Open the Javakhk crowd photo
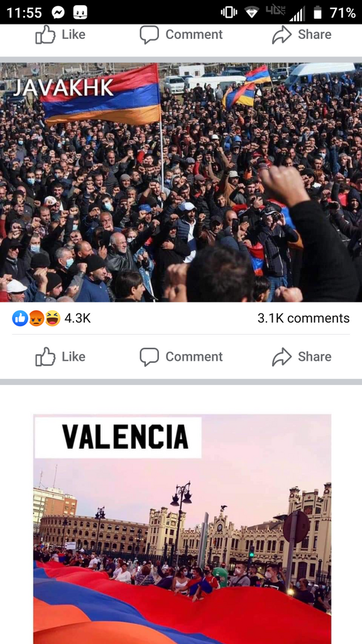 point(181,182)
